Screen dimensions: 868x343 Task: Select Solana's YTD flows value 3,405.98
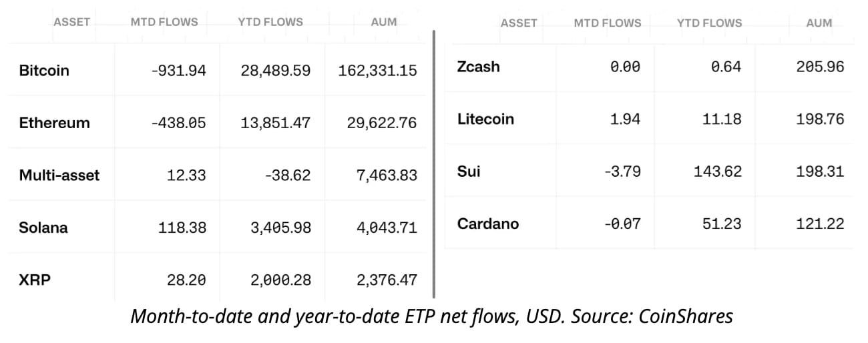click(x=280, y=228)
